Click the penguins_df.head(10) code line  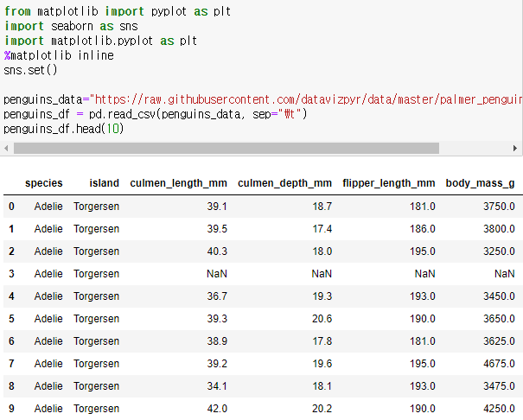click(x=63, y=129)
